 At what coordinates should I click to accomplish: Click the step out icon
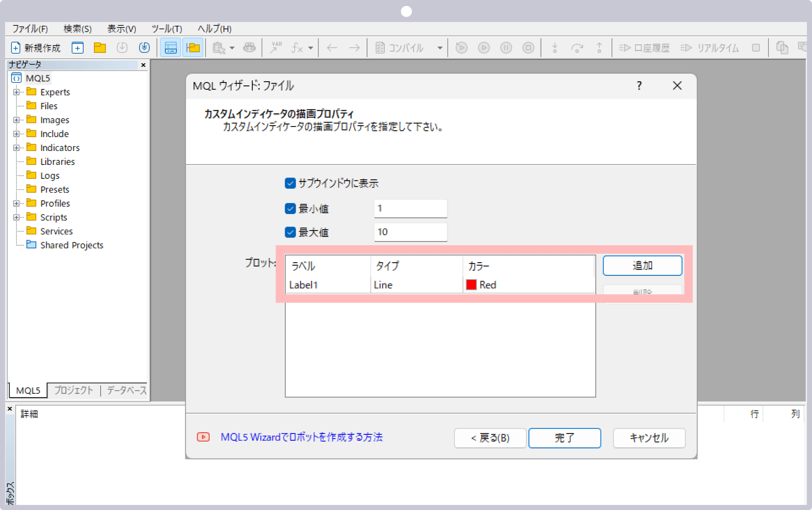[599, 48]
